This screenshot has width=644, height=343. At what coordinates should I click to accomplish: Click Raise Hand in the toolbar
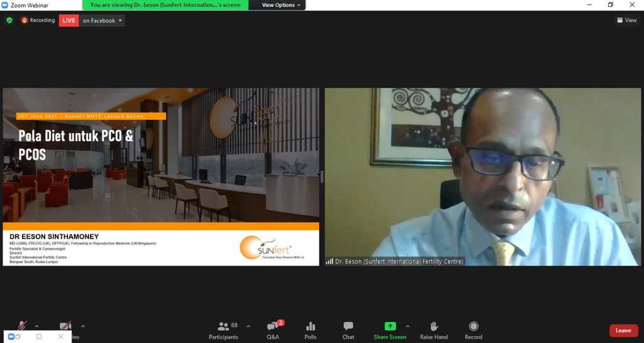[434, 330]
